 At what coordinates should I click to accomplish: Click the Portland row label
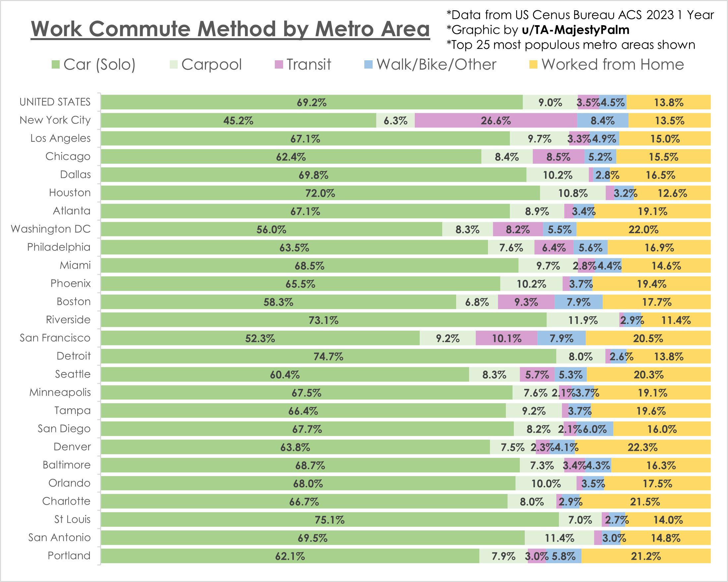(69, 556)
